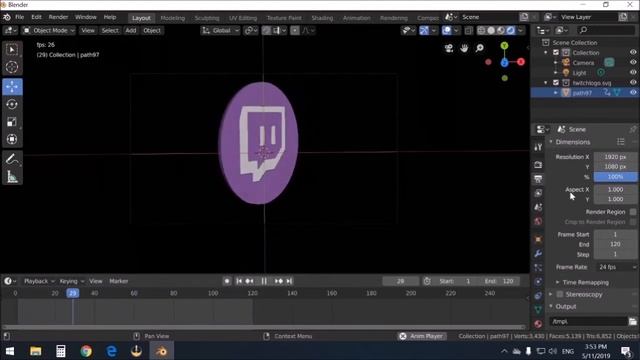Toggle visibility eye for Camera
Viewport: 640px width, 360px height.
pyautogui.click(x=633, y=62)
